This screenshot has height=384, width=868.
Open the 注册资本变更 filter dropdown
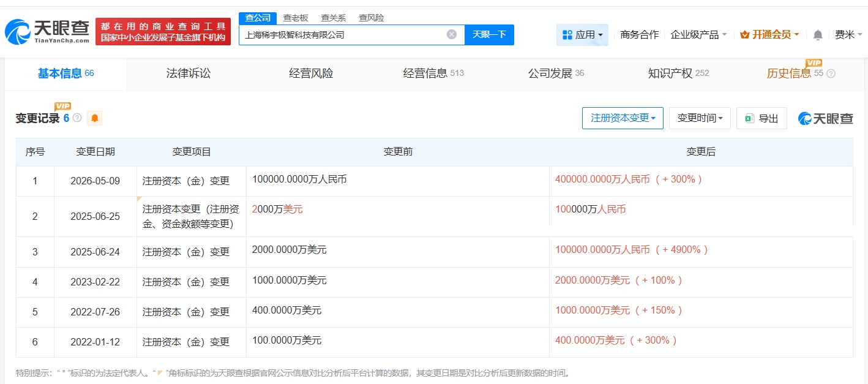click(623, 118)
